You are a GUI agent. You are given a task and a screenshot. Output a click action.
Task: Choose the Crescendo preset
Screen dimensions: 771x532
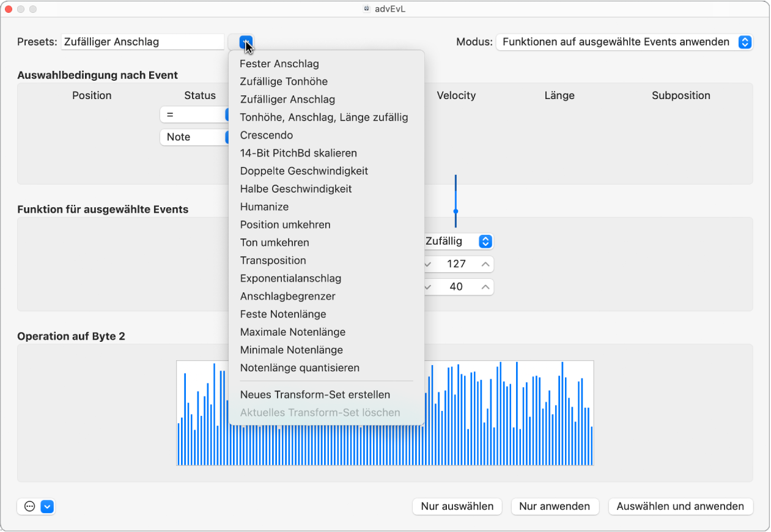(266, 135)
